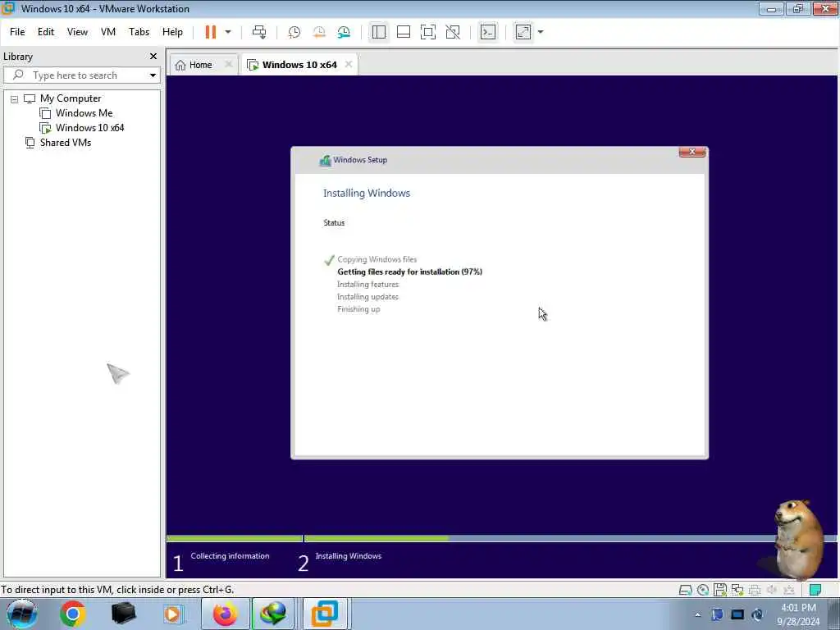Open the View menu
Image resolution: width=840 pixels, height=630 pixels.
coord(77,32)
